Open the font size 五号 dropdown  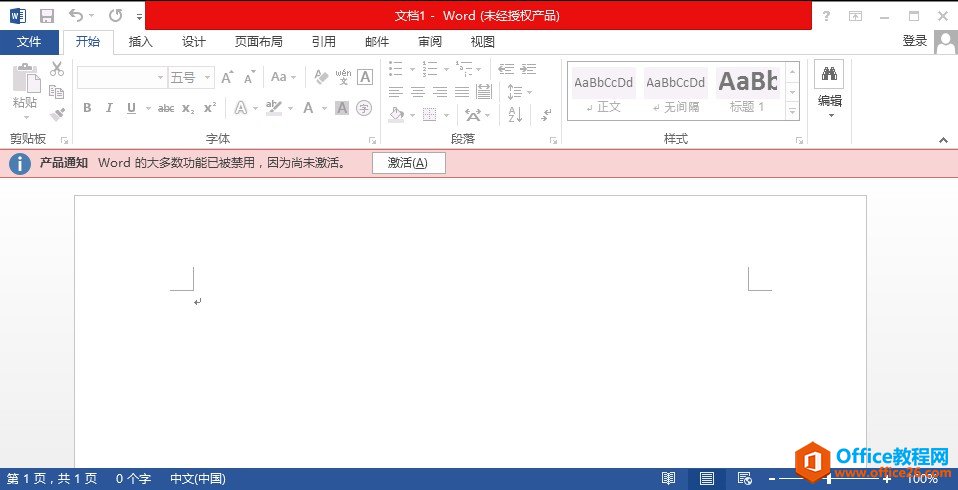[x=208, y=78]
